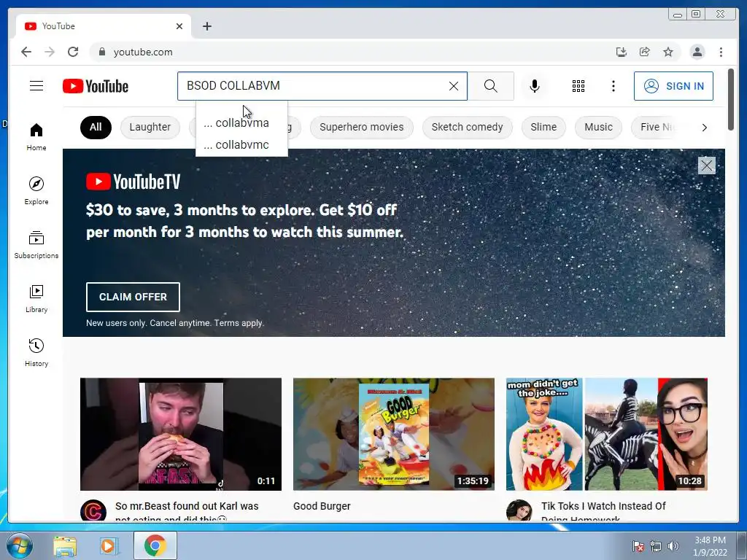This screenshot has height=560, width=747.
Task: Click the CLAIM OFFER button
Action: tap(133, 297)
